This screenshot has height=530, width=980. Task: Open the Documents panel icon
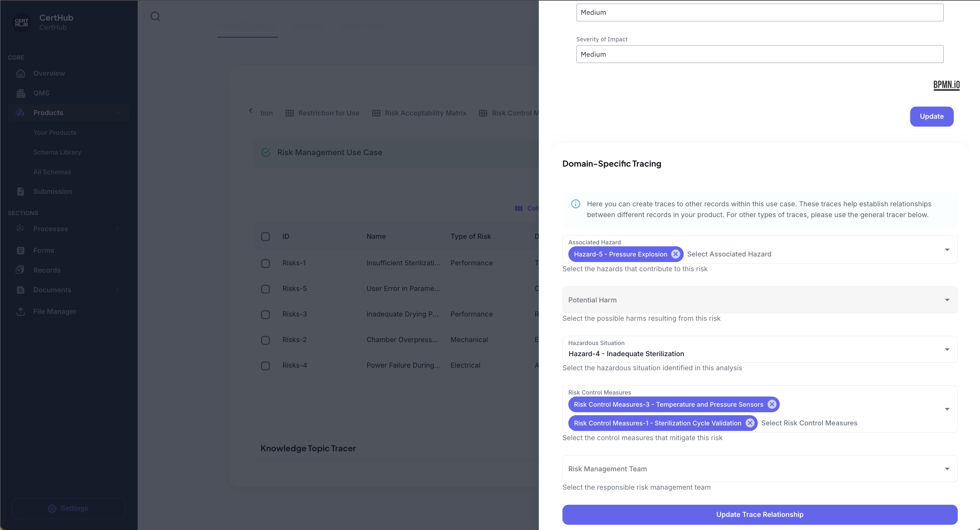21,290
